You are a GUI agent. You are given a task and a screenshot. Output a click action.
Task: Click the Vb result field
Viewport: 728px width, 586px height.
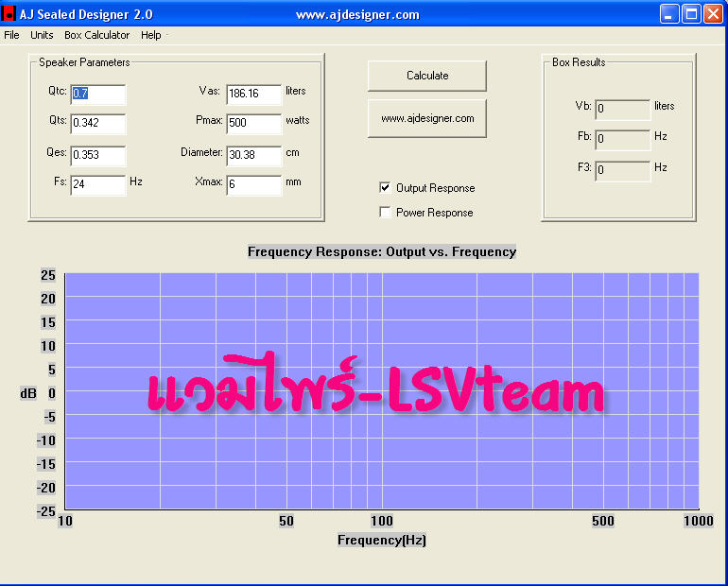click(623, 109)
